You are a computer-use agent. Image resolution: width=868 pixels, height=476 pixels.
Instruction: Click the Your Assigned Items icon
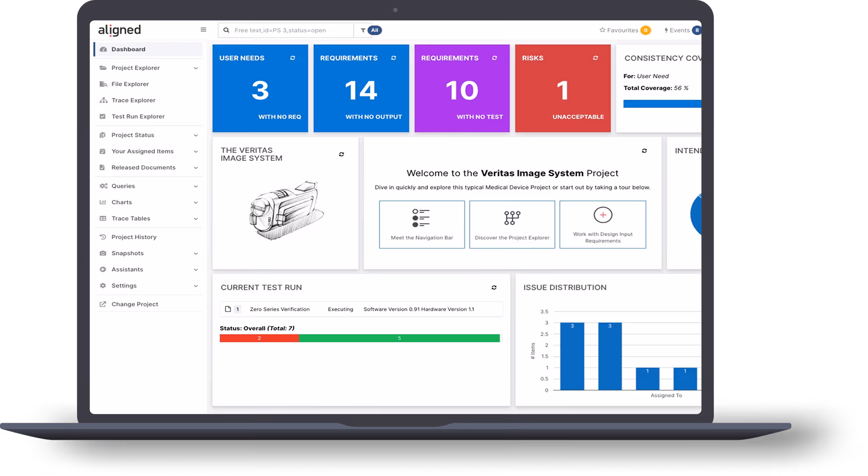(x=103, y=151)
